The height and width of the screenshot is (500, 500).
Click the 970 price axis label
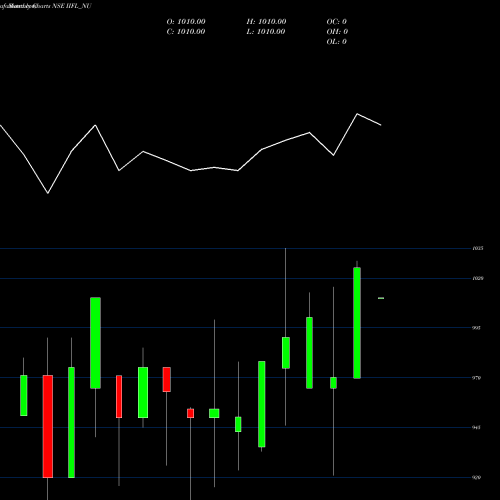(477, 378)
